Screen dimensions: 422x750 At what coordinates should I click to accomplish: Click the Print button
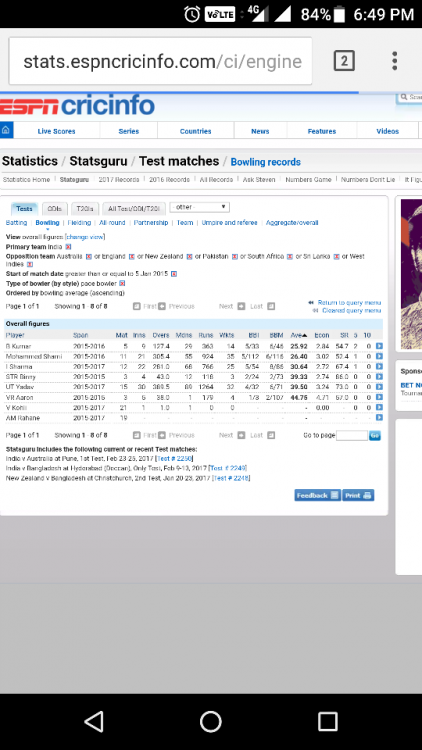coord(358,495)
